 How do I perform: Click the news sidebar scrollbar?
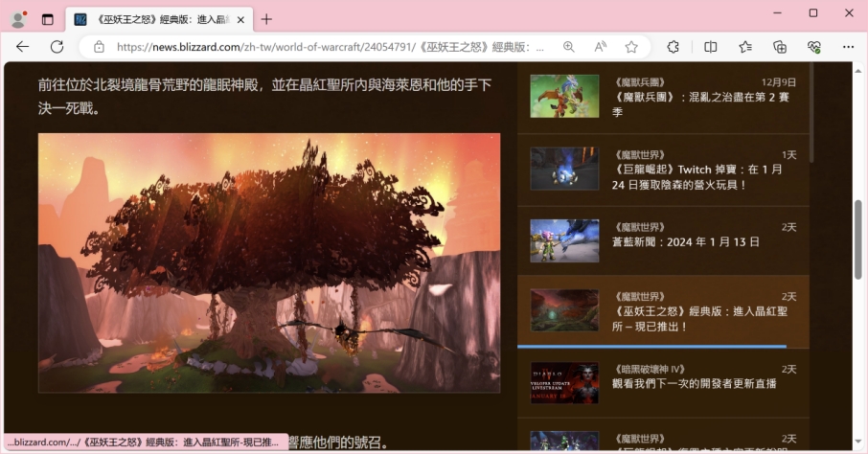click(x=811, y=112)
